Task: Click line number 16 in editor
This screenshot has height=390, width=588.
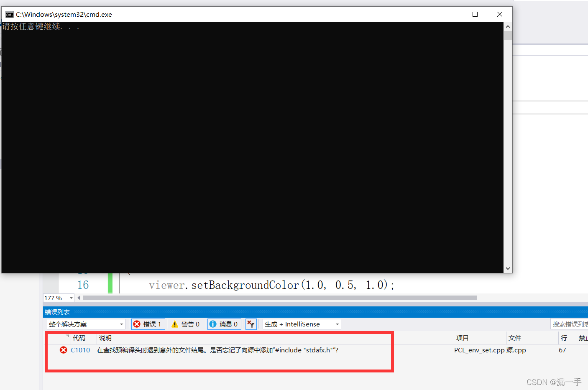Action: pos(83,285)
